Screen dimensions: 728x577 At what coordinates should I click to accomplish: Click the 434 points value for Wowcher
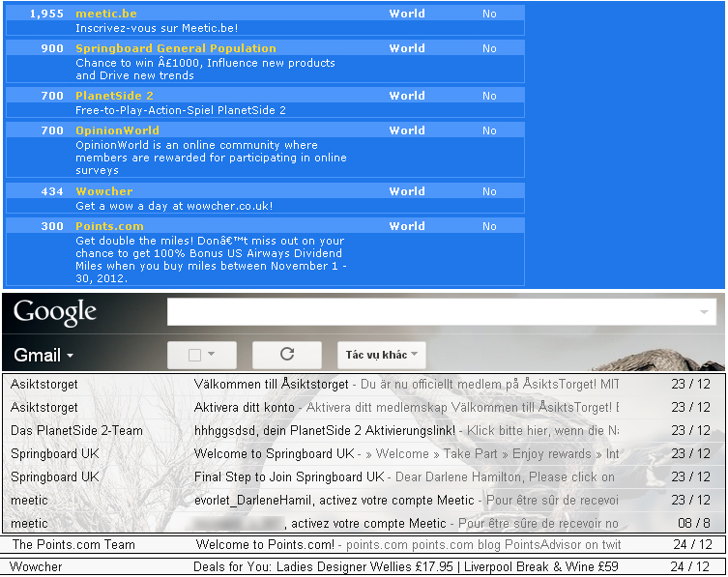click(x=52, y=191)
